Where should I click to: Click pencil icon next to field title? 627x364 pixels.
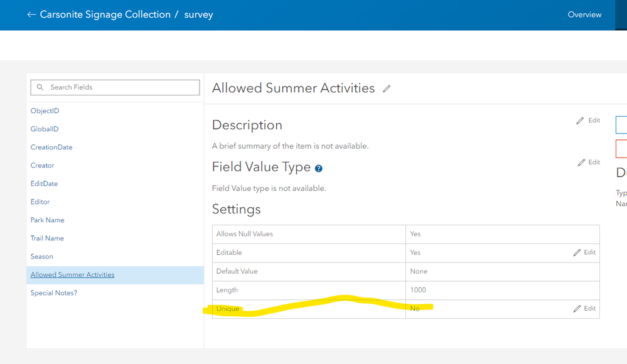click(387, 89)
